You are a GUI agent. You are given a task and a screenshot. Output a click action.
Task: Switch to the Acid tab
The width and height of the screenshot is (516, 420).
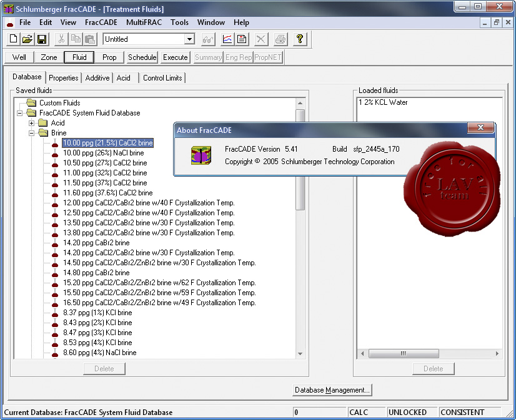[x=124, y=78]
